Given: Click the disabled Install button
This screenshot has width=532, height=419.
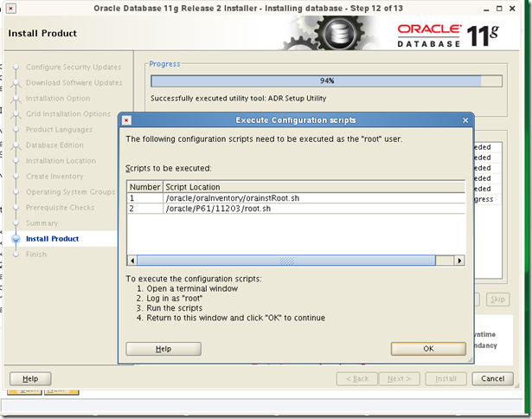Looking at the screenshot, I should [445, 378].
